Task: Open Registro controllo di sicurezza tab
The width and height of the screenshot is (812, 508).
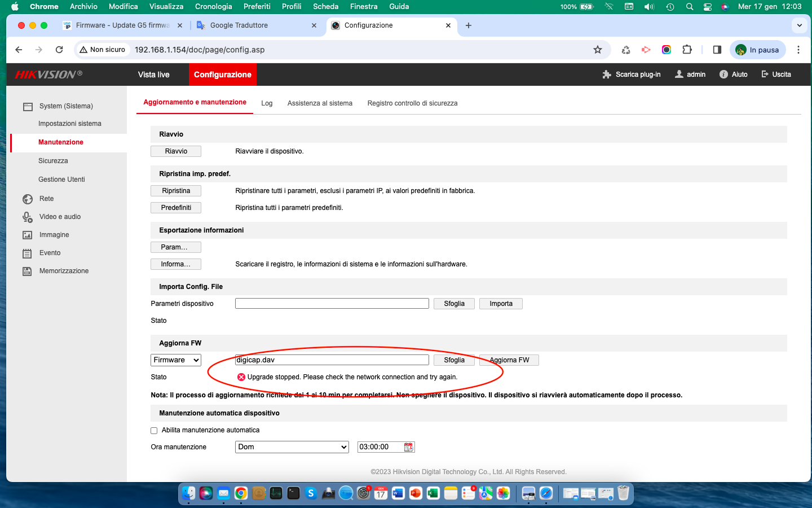Action: coord(412,103)
